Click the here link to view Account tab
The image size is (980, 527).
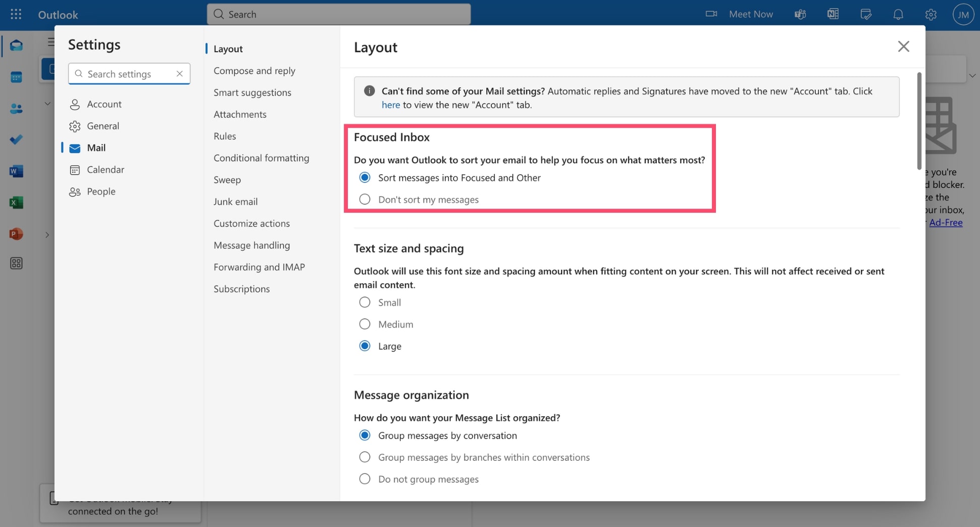(x=391, y=105)
